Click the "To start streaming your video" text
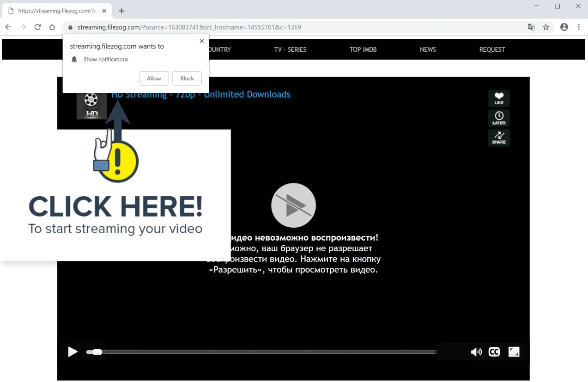 (x=115, y=229)
